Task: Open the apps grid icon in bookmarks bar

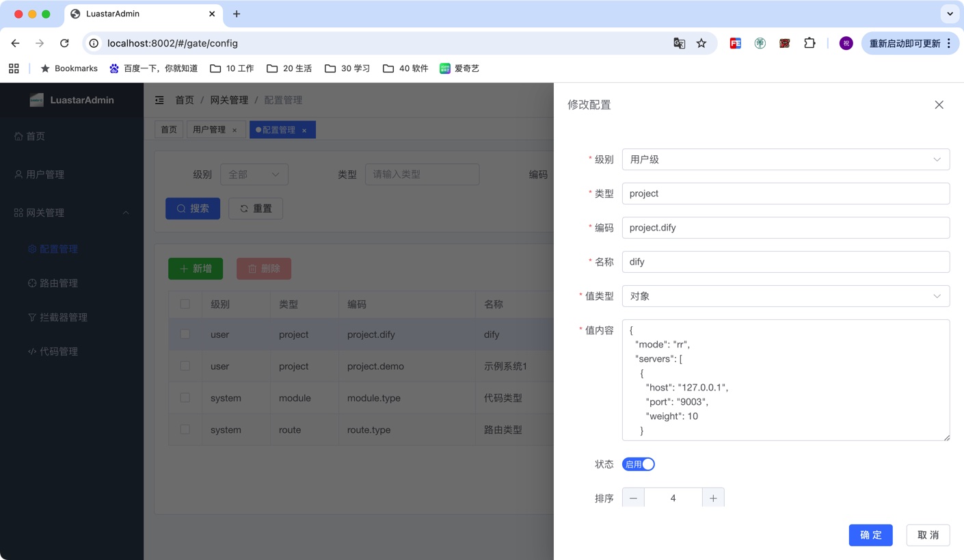Action: [14, 68]
